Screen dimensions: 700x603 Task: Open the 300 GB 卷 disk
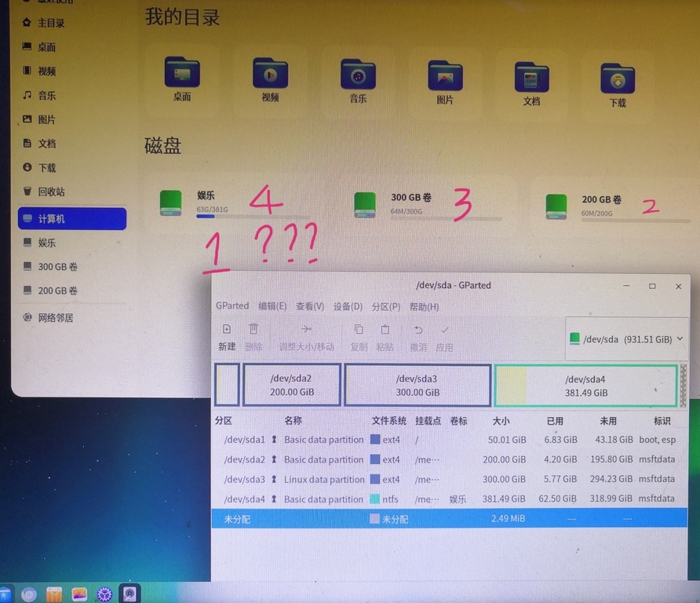pyautogui.click(x=410, y=205)
